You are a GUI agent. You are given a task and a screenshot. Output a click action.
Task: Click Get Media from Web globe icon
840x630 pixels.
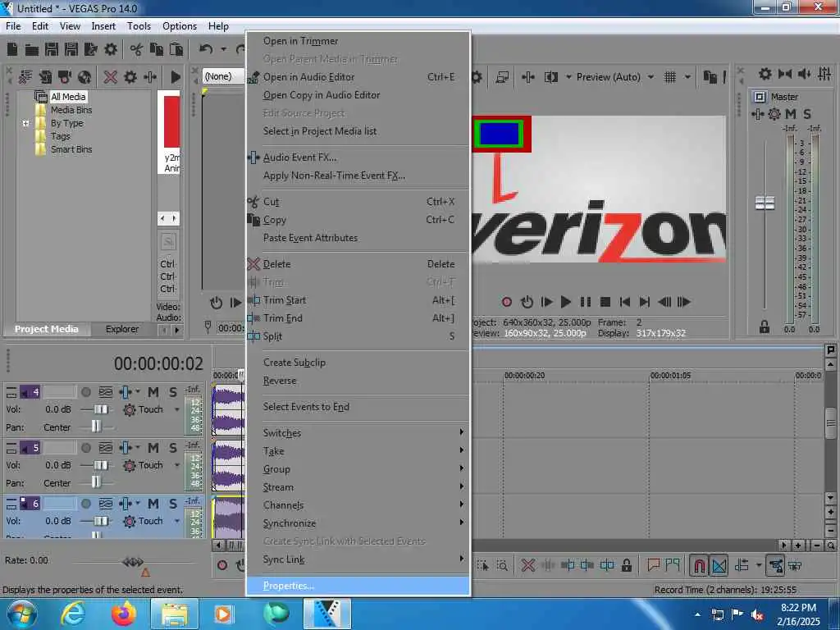tap(84, 77)
